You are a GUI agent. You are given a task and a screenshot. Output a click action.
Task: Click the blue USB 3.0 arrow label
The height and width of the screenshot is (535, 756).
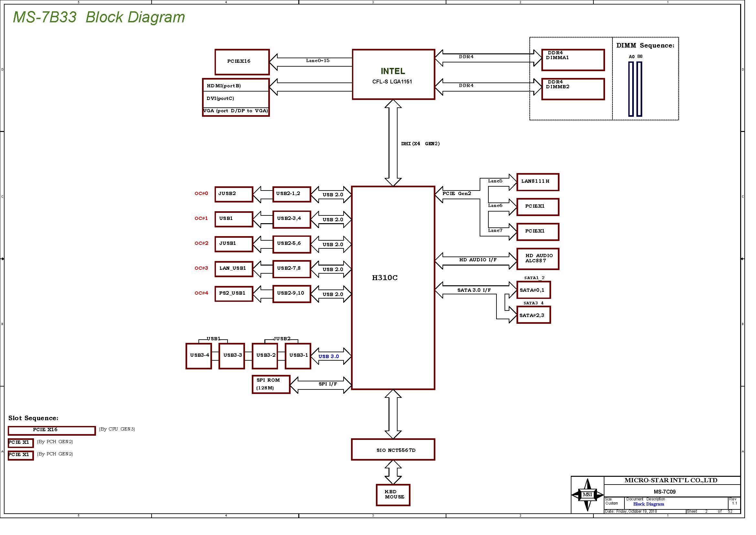click(x=329, y=356)
